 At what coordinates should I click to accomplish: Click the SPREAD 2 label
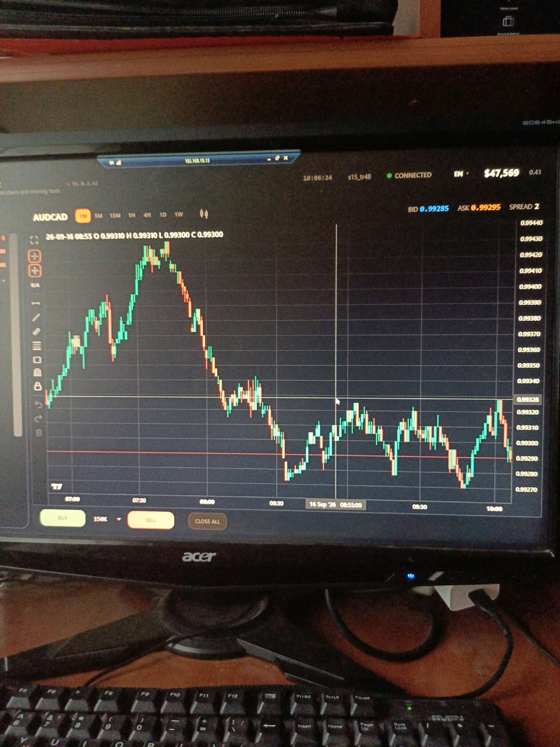tap(524, 207)
